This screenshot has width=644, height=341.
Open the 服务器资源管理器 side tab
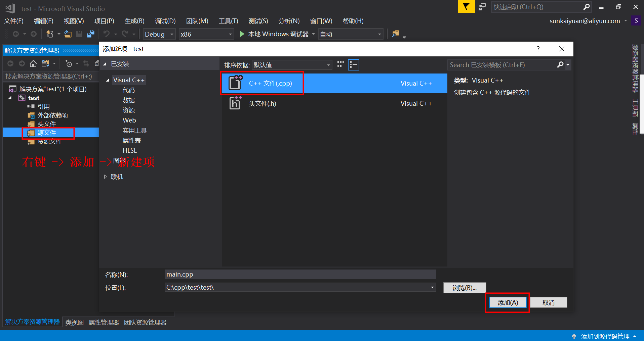tap(635, 68)
